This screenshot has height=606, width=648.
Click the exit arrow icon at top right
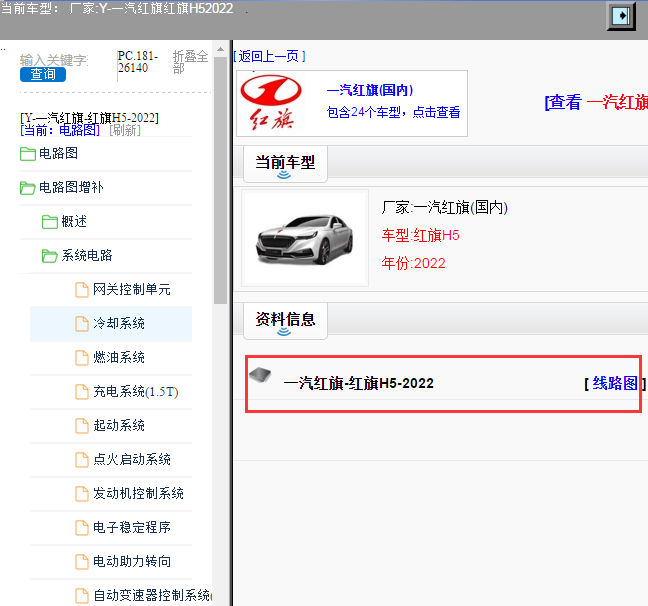pyautogui.click(x=621, y=16)
